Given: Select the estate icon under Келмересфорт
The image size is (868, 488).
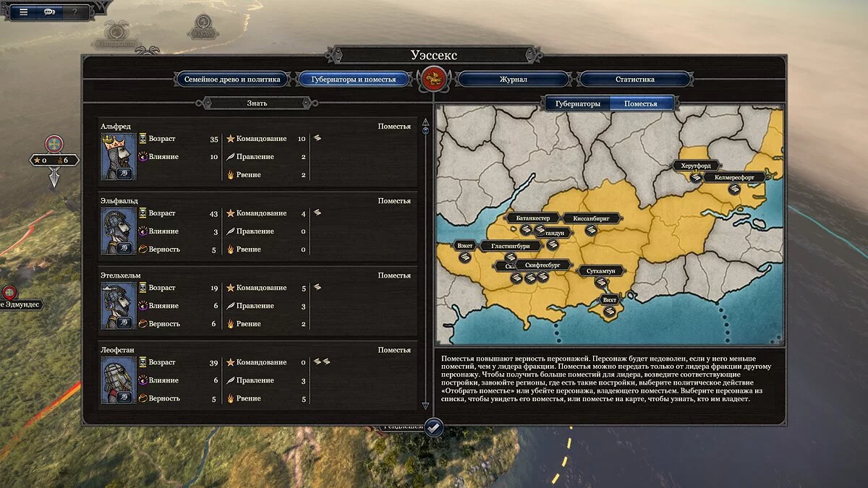Looking at the screenshot, I should click(x=734, y=189).
